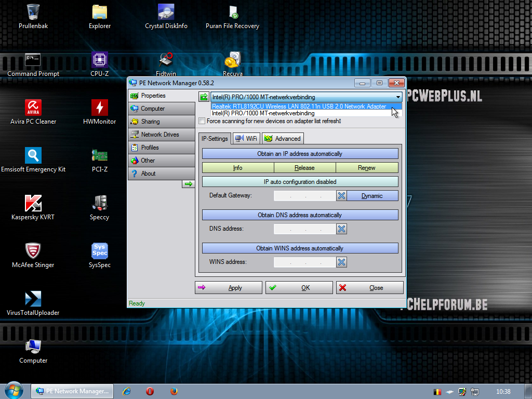
Task: Click the Belgian flag tray icon
Action: coord(437,392)
